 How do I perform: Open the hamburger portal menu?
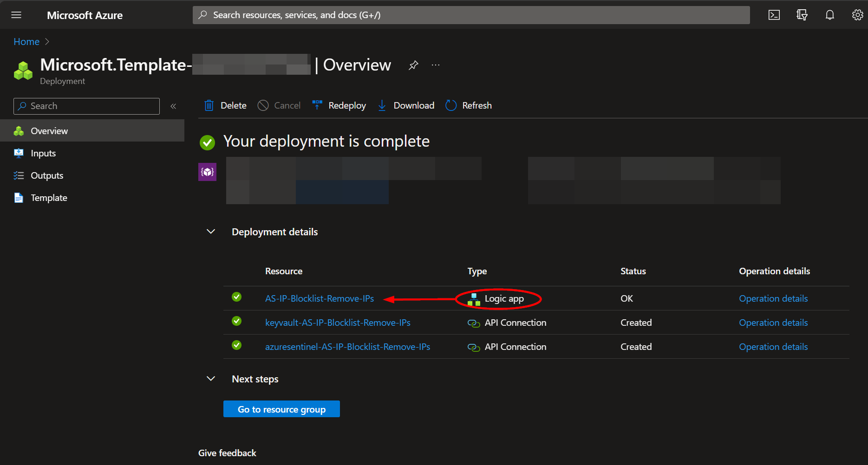[x=16, y=15]
